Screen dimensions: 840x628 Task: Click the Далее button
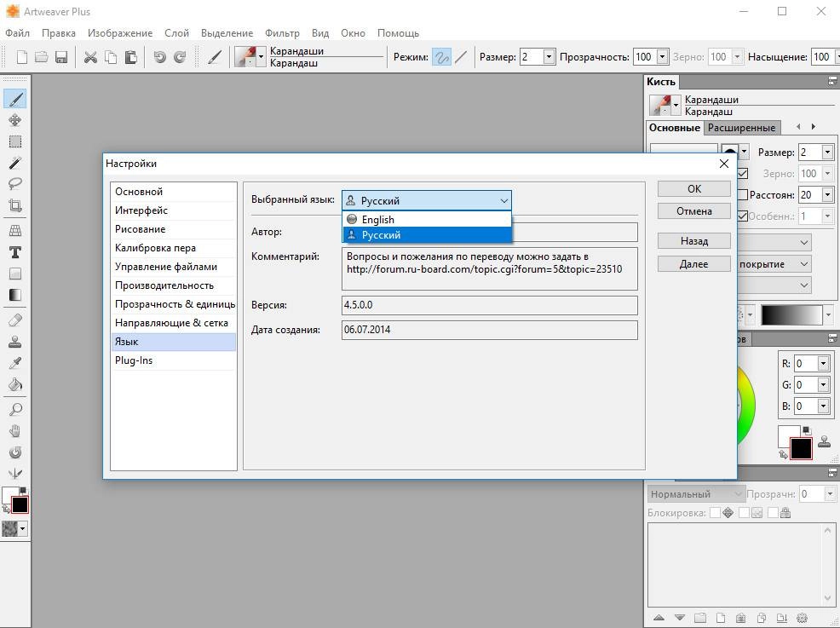pos(693,263)
